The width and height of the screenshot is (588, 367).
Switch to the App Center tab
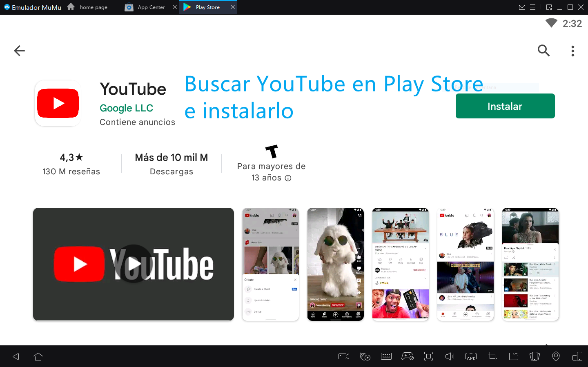pos(151,7)
